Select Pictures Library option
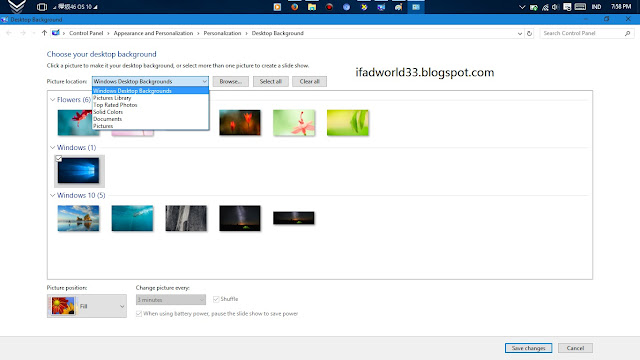Image resolution: width=640 pixels, height=360 pixels. click(150, 98)
